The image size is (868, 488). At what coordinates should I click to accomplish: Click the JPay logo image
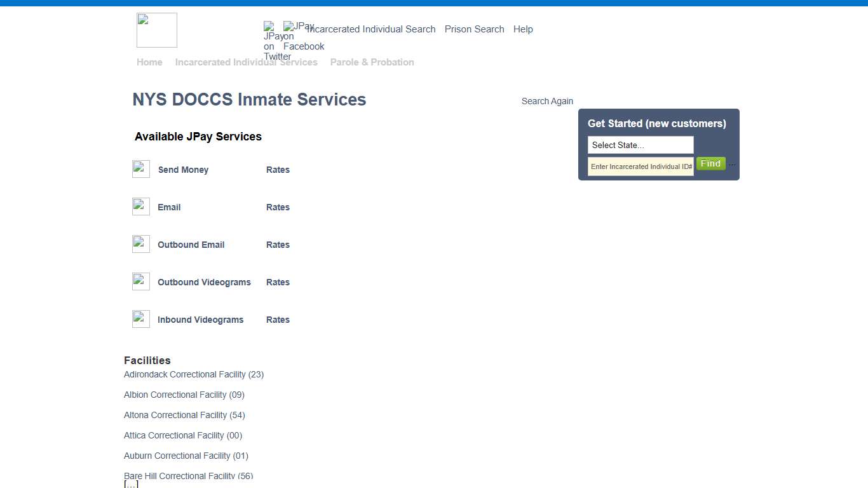pos(156,30)
